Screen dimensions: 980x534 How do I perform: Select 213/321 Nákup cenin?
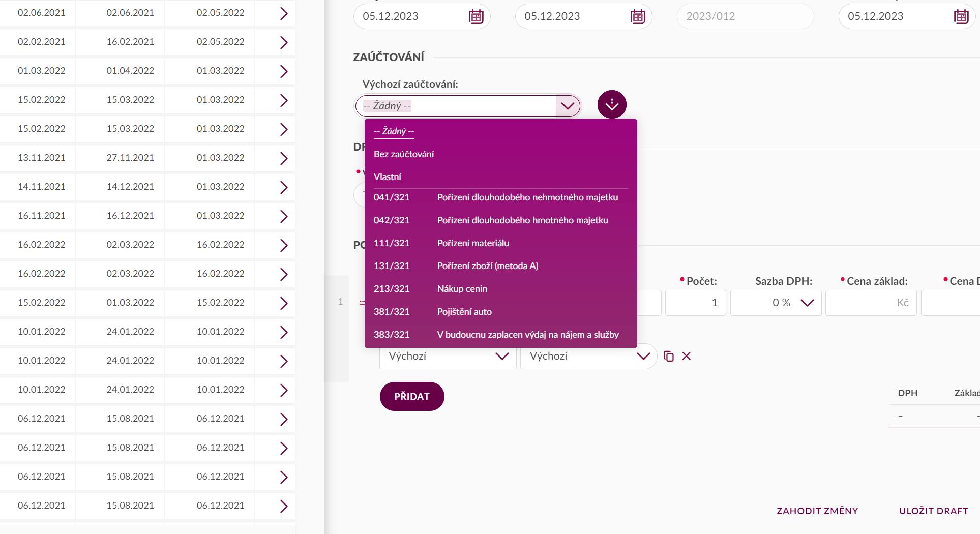(501, 289)
